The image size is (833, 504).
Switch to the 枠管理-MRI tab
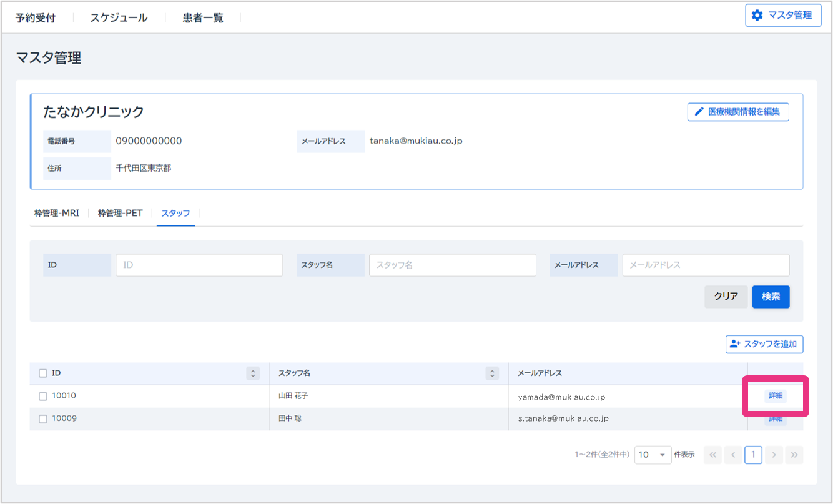click(x=57, y=214)
